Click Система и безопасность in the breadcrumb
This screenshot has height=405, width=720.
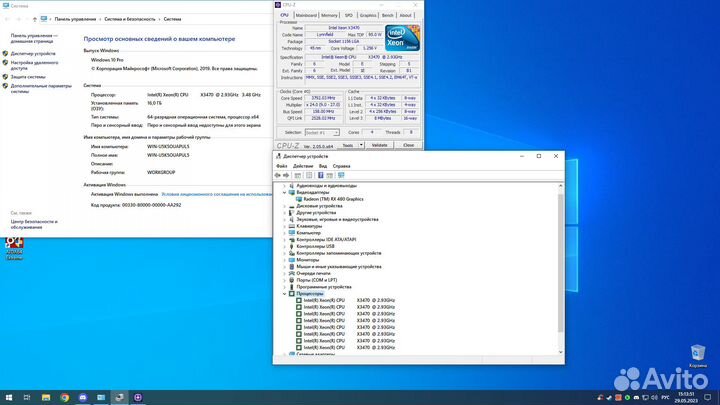[x=130, y=19]
